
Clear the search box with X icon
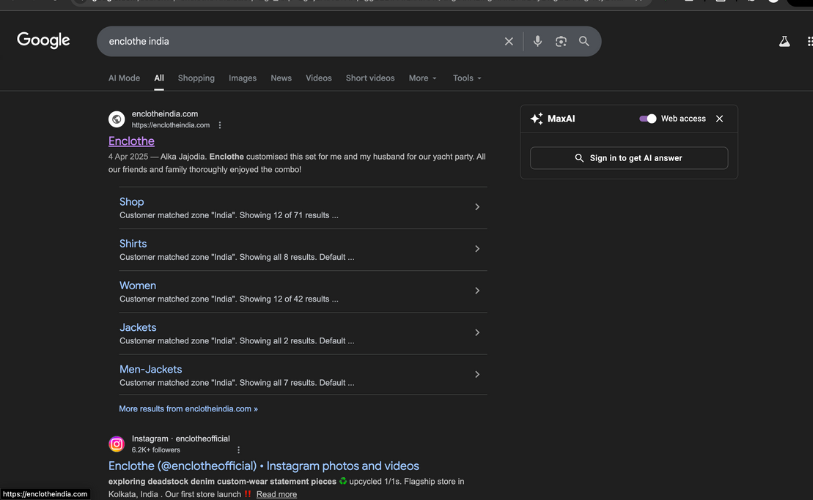point(509,41)
